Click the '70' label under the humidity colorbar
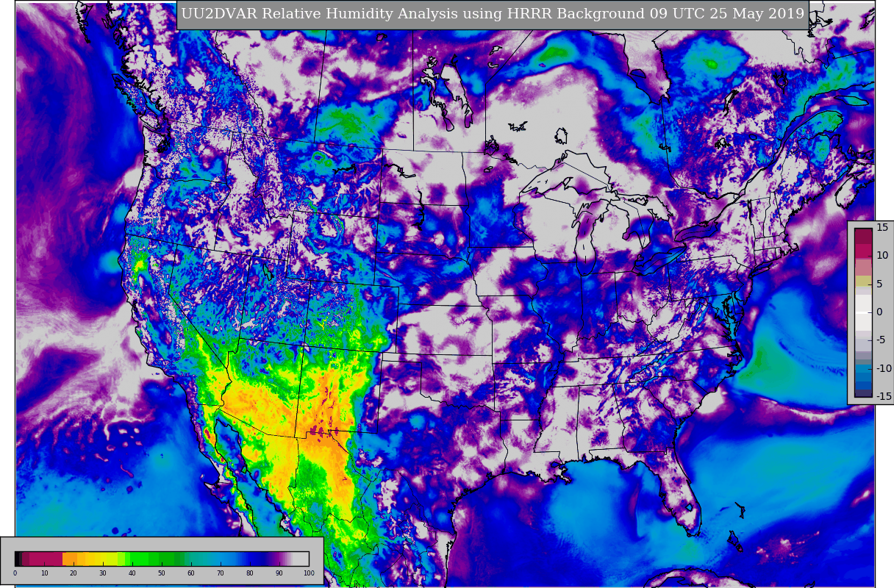Viewport: 894px width, 588px height. click(220, 573)
